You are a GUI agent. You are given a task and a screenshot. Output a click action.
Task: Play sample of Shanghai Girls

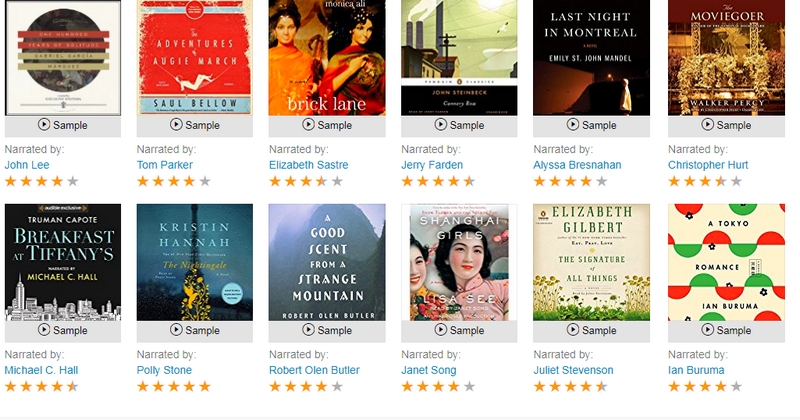point(459,330)
